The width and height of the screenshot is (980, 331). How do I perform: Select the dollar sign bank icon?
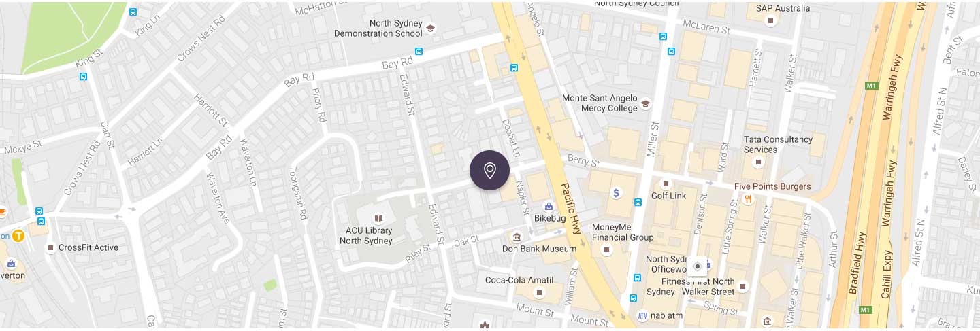[616, 193]
